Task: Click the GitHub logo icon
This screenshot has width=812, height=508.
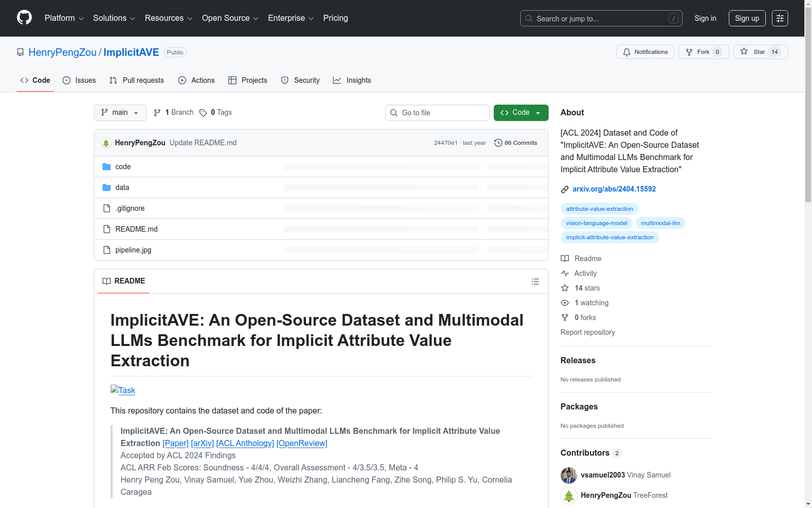Action: pyautogui.click(x=24, y=18)
